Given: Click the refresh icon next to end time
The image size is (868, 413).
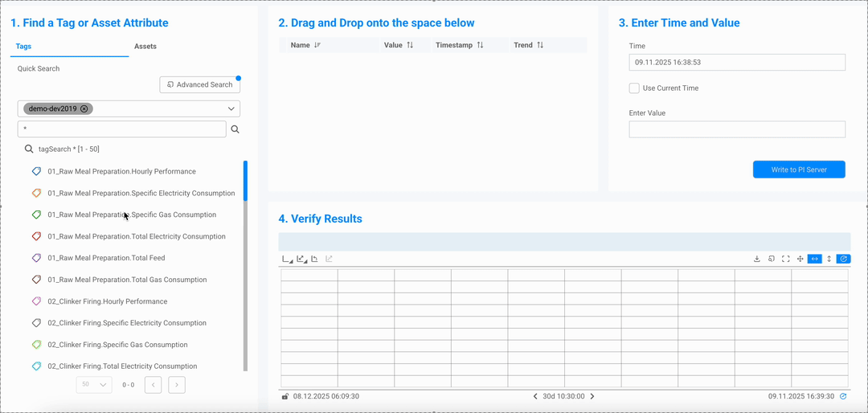Looking at the screenshot, I should pos(843,396).
